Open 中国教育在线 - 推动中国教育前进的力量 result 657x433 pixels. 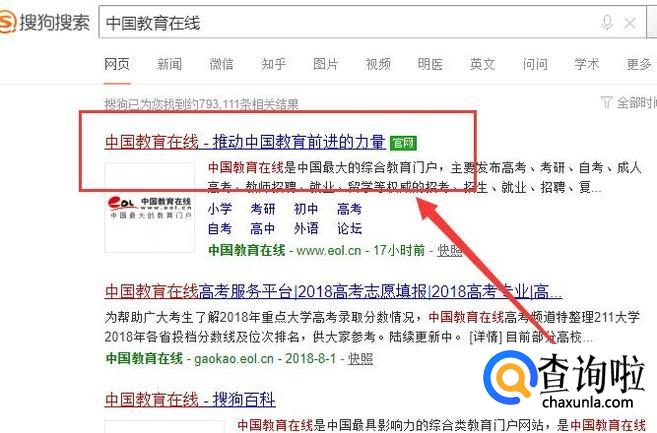tap(245, 142)
